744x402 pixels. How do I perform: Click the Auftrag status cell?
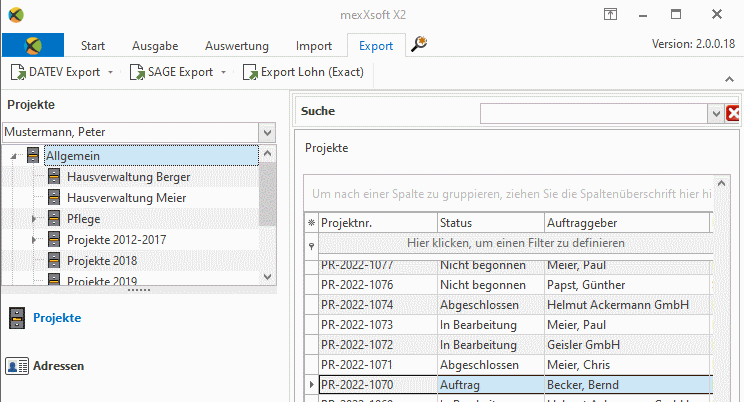pos(491,384)
